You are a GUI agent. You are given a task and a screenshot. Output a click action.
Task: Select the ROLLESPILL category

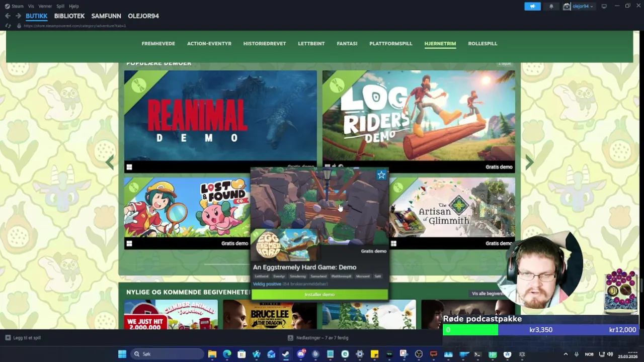click(482, 44)
